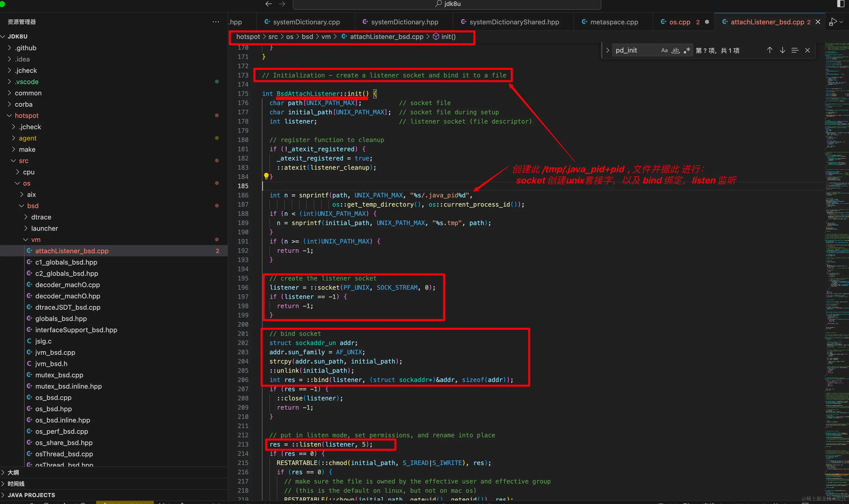Toggle regular expression search option
This screenshot has height=504, width=849.
click(687, 51)
